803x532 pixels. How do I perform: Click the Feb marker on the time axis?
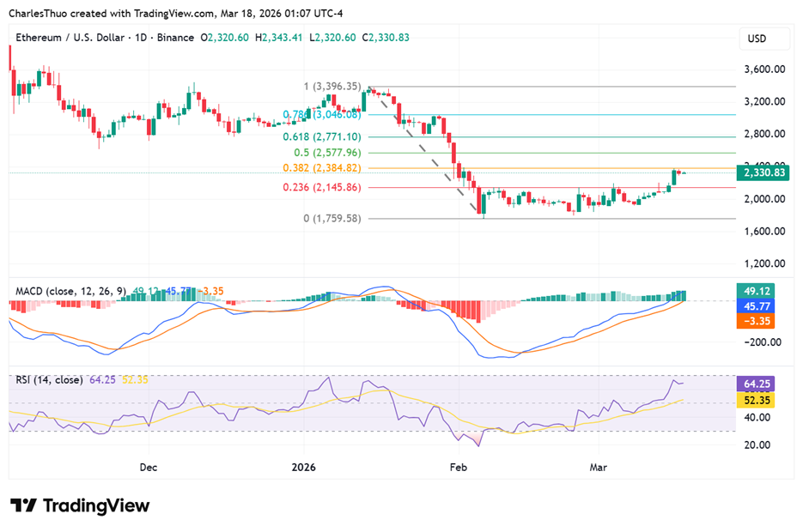pos(458,468)
